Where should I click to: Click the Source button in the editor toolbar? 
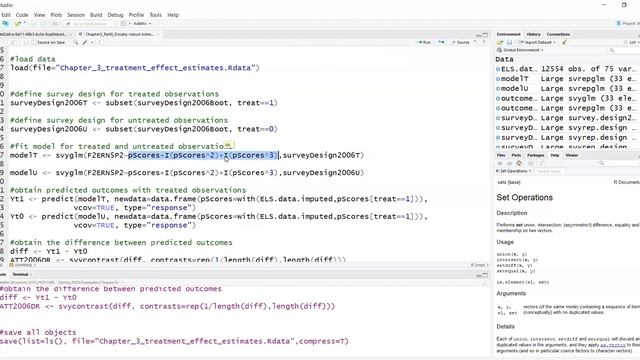[x=461, y=42]
